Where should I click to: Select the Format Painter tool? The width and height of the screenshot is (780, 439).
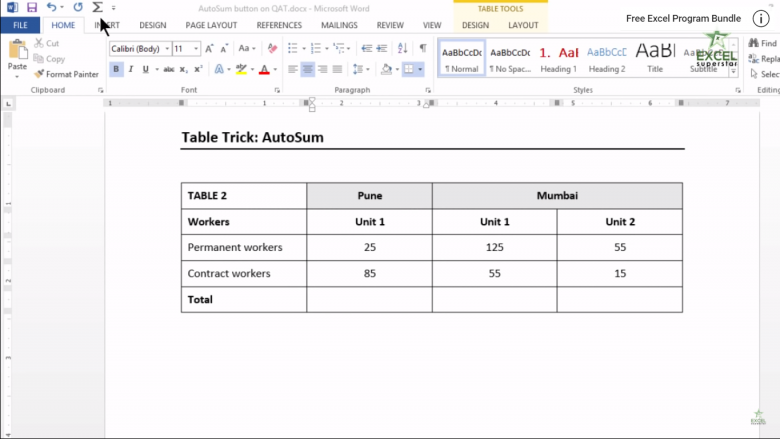pos(66,74)
